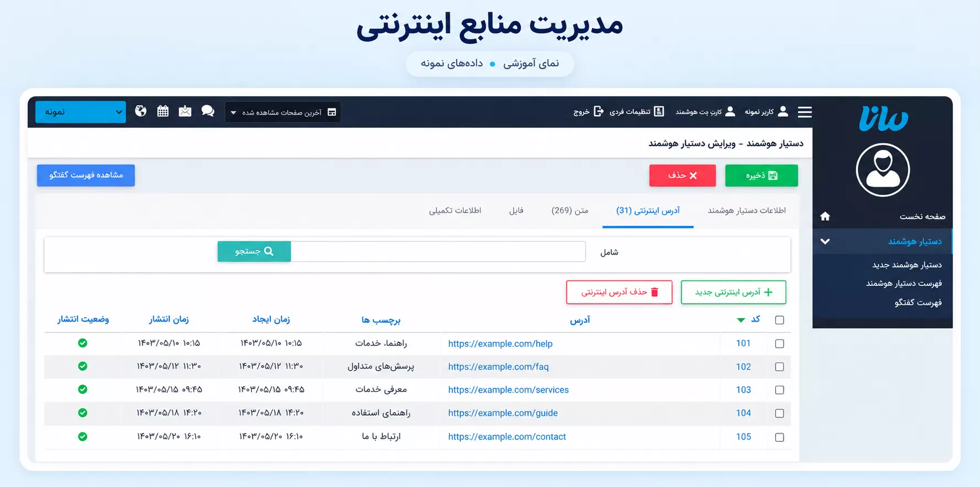The image size is (980, 487).
Task: Click the شامل search input field
Action: [438, 251]
